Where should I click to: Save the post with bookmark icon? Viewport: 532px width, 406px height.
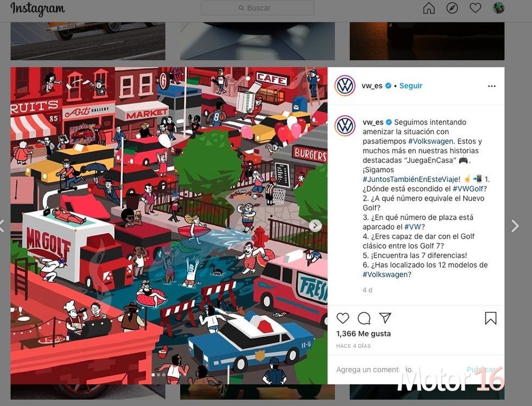pyautogui.click(x=491, y=318)
